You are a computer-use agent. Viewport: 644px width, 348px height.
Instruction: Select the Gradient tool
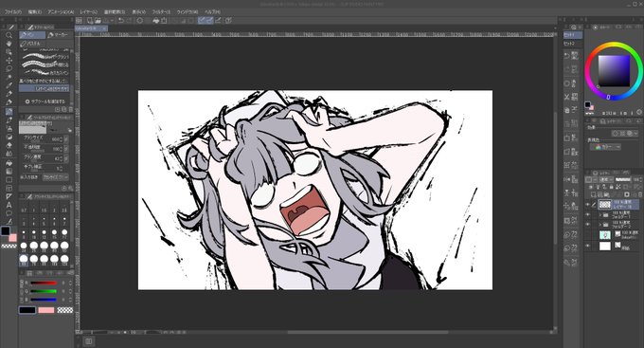click(x=9, y=171)
